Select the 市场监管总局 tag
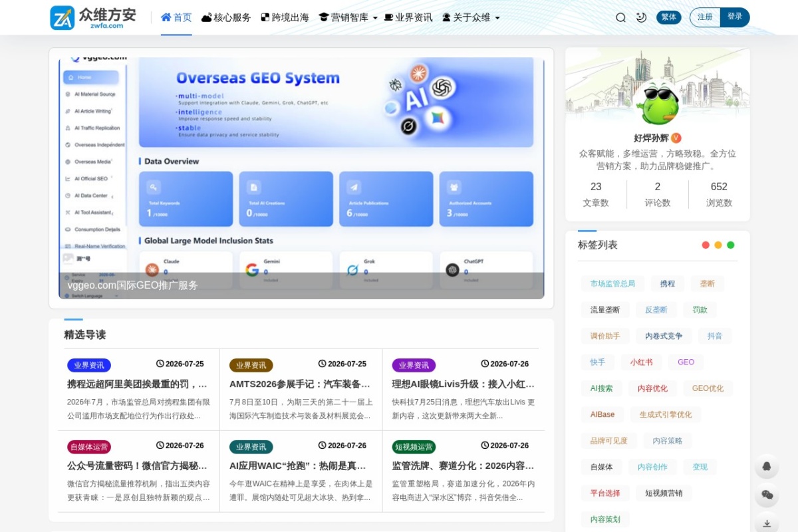 pyautogui.click(x=612, y=284)
